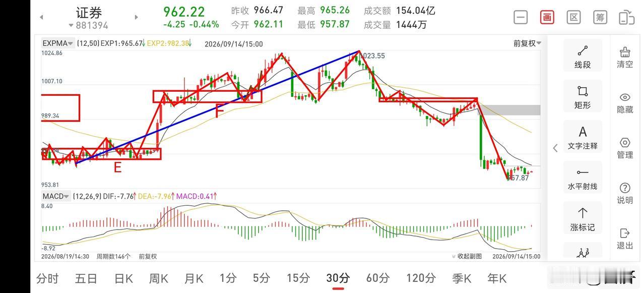Select the 矩形 rectangle drawing tool
Screen dimensions: 644x293
[x=583, y=96]
